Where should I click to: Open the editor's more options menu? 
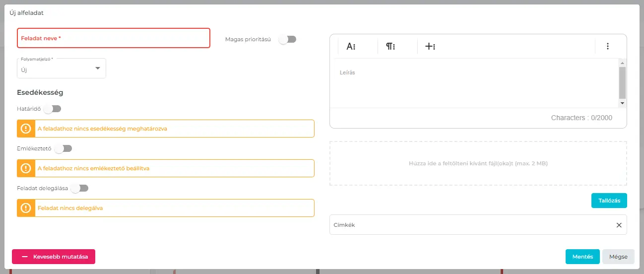click(607, 46)
